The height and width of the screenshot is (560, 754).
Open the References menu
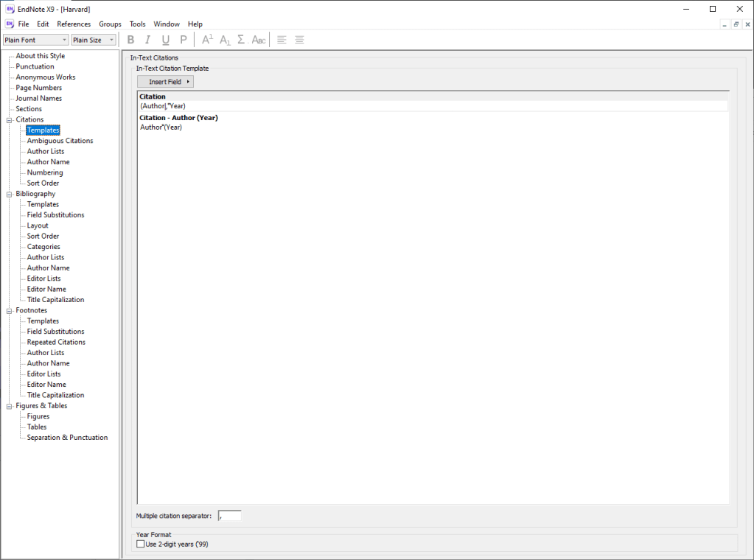click(74, 24)
